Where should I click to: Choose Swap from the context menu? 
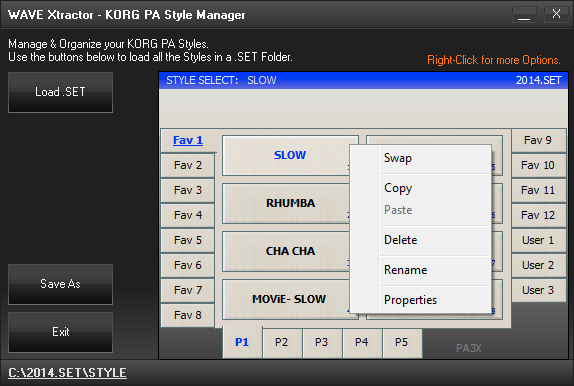(420, 158)
